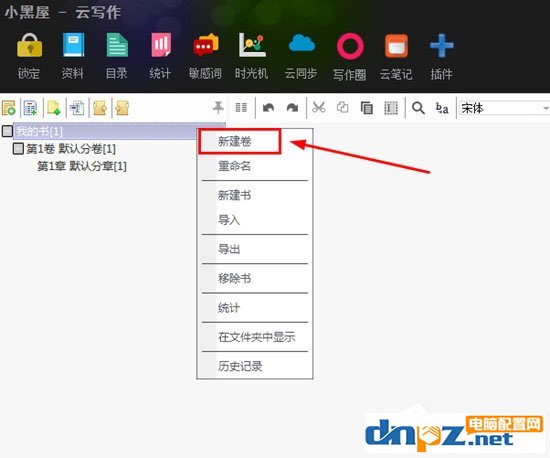550x458 pixels.
Task: Click the import scroll toolbar icon
Action: 122,108
